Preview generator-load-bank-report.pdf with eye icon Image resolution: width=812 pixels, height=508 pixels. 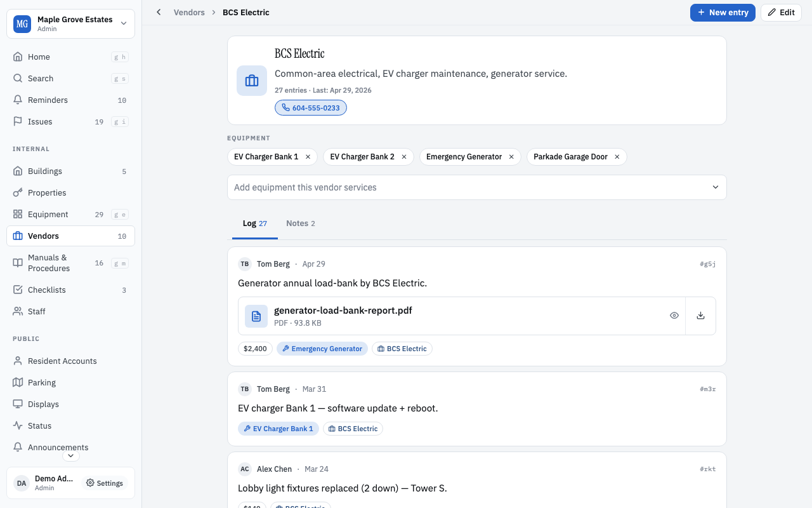click(x=674, y=316)
